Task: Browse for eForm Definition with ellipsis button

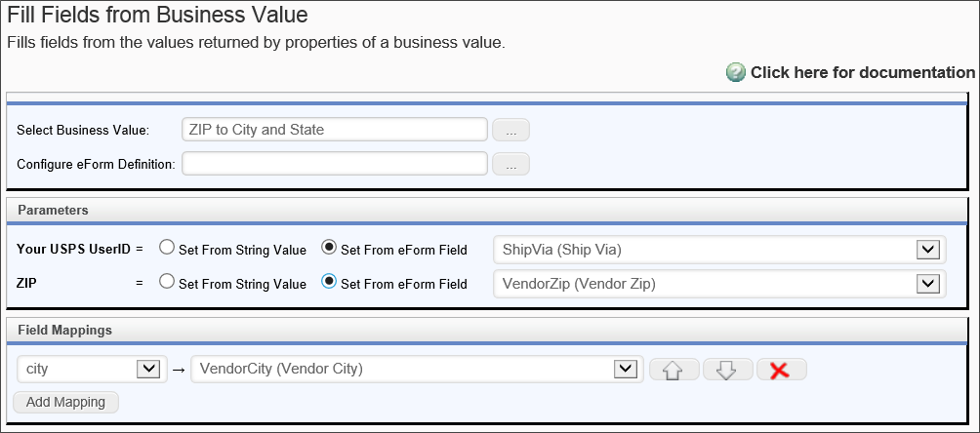Action: pyautogui.click(x=510, y=164)
